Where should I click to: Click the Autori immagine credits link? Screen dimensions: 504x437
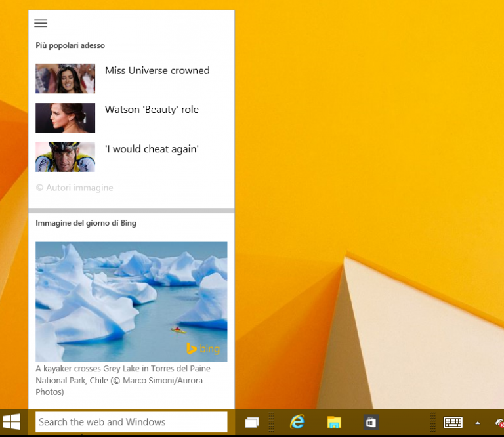75,188
